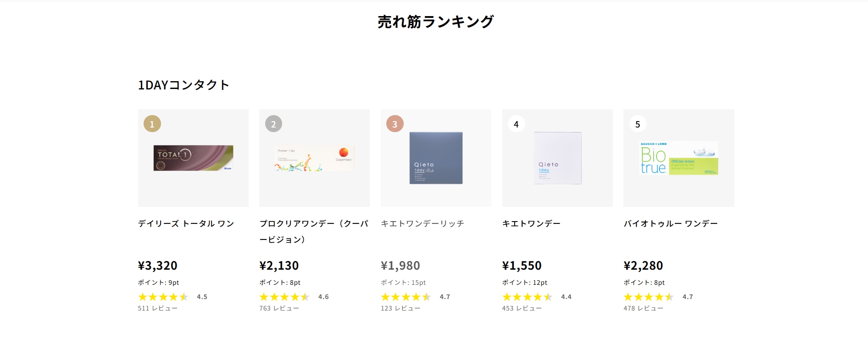The image size is (868, 344).
Task: View the 511 レビュー reviews
Action: pos(158,308)
